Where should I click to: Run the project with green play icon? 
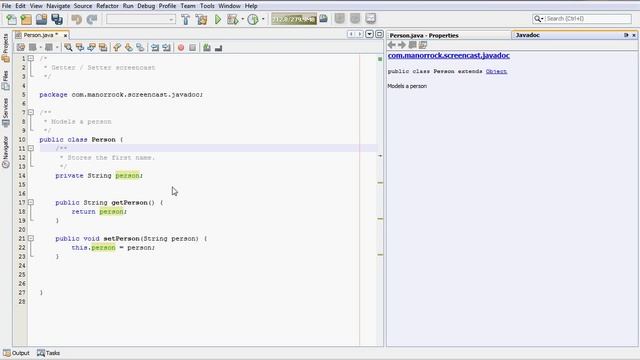coord(218,19)
